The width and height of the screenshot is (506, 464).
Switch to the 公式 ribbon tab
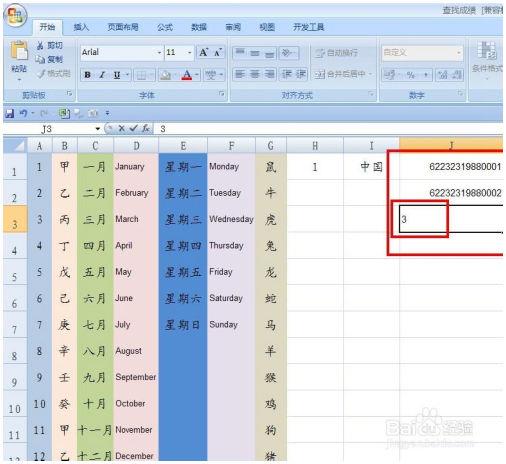(165, 27)
